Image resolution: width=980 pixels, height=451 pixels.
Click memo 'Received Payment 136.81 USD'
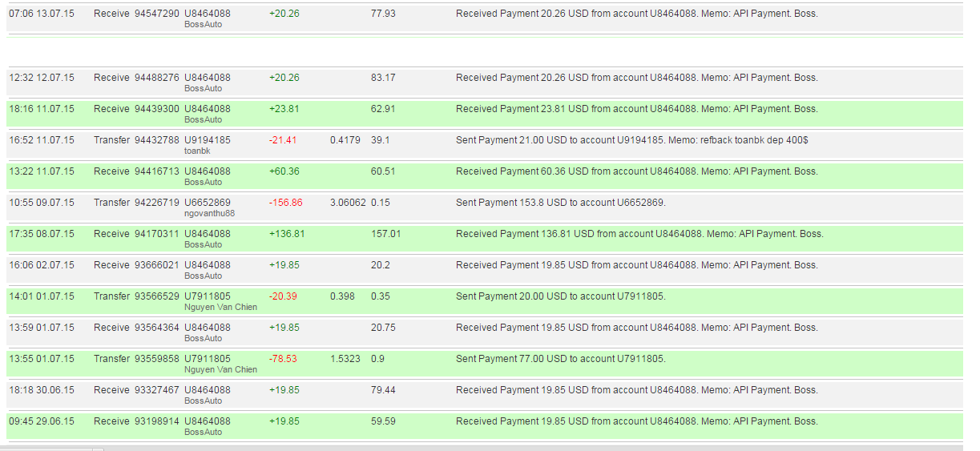[x=640, y=234]
